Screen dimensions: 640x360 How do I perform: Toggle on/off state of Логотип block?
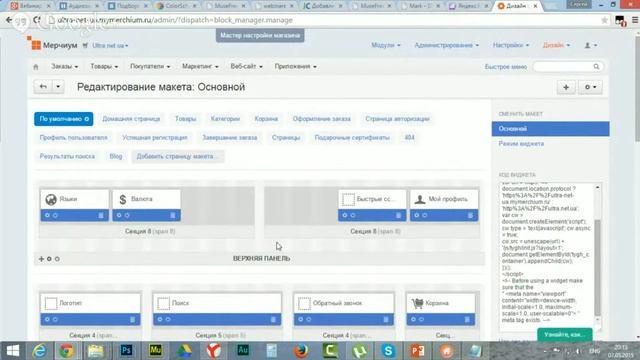coord(56,319)
